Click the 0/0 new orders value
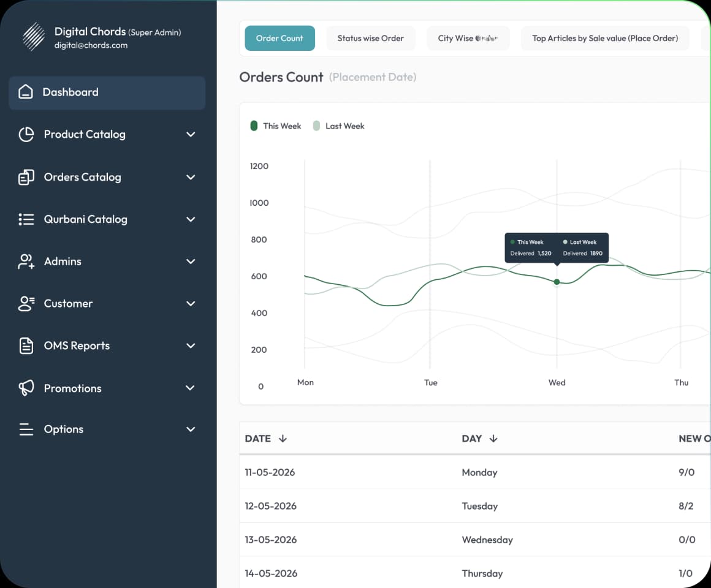711x588 pixels. click(x=687, y=540)
